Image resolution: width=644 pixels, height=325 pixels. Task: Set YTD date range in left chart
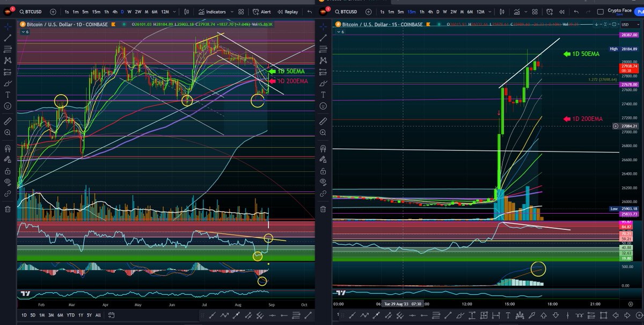click(x=71, y=315)
